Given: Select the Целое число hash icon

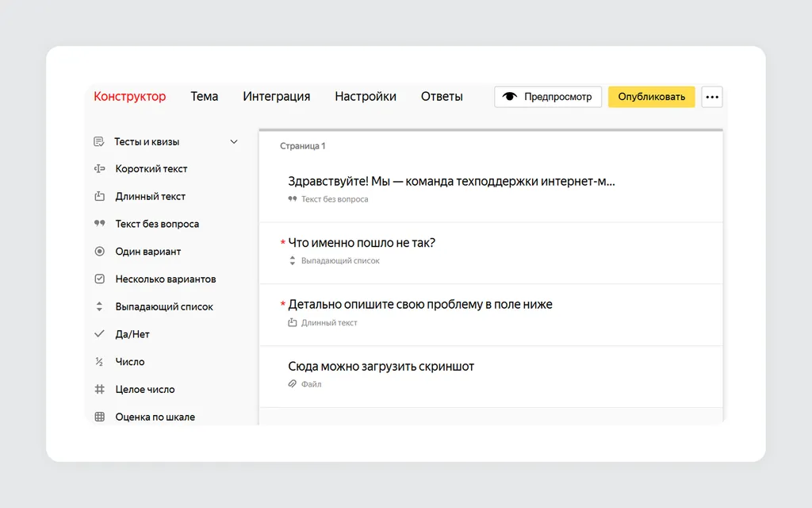Looking at the screenshot, I should pyautogui.click(x=99, y=389).
